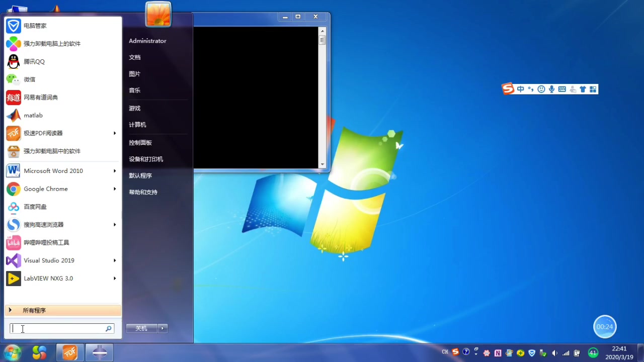Click the scroll down arrow in black window
Viewport: 644px width, 362px height.
pyautogui.click(x=323, y=164)
